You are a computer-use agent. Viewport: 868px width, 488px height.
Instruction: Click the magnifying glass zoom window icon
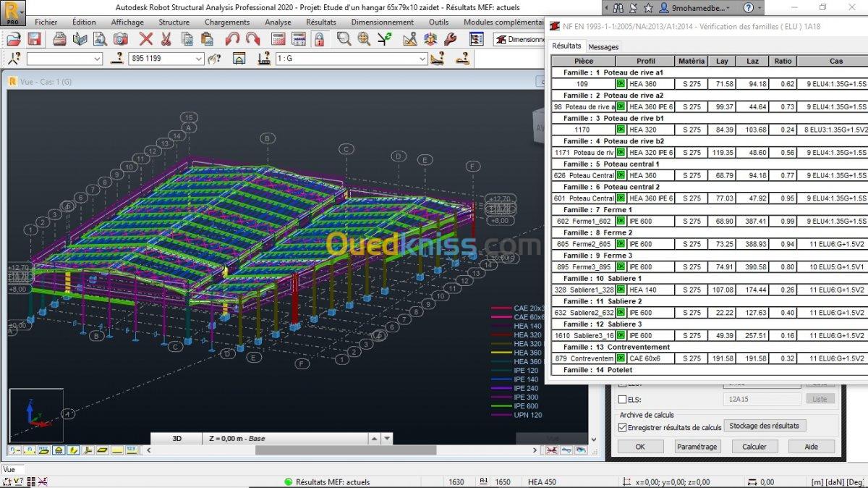344,39
